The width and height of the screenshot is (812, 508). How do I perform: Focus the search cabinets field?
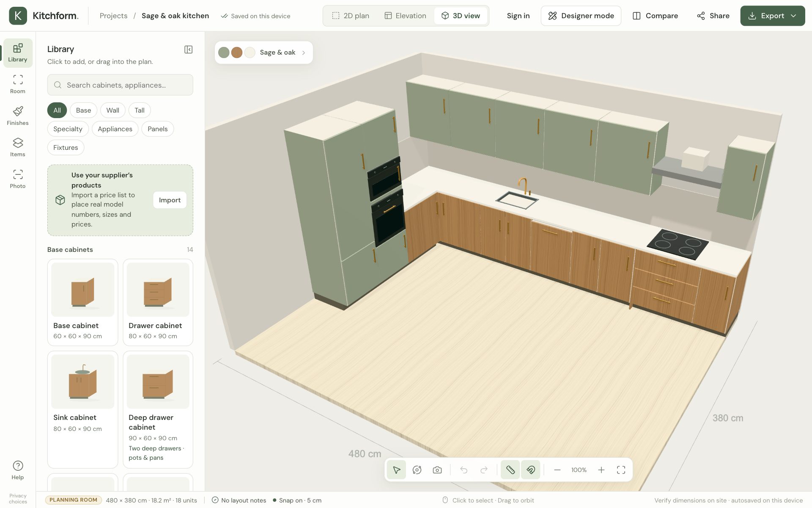(x=120, y=85)
